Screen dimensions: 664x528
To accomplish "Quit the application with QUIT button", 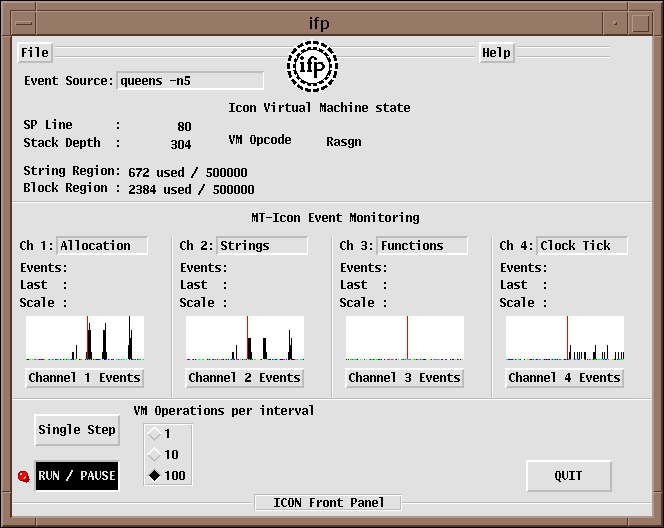I will click(567, 476).
